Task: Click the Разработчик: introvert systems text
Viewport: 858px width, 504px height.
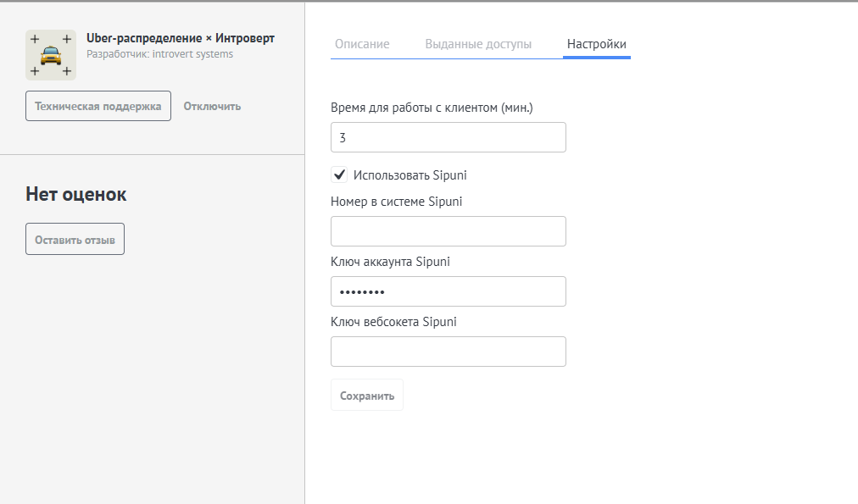Action: pos(159,54)
